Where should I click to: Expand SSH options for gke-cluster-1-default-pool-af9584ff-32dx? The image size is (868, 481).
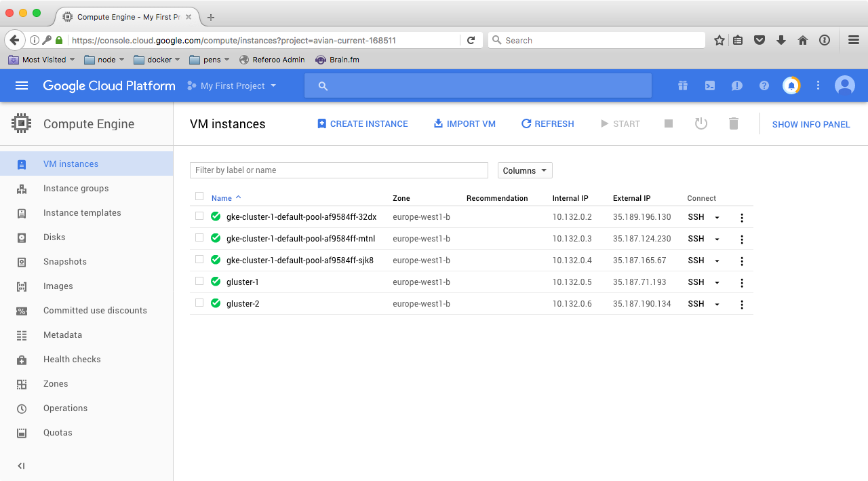pyautogui.click(x=717, y=218)
